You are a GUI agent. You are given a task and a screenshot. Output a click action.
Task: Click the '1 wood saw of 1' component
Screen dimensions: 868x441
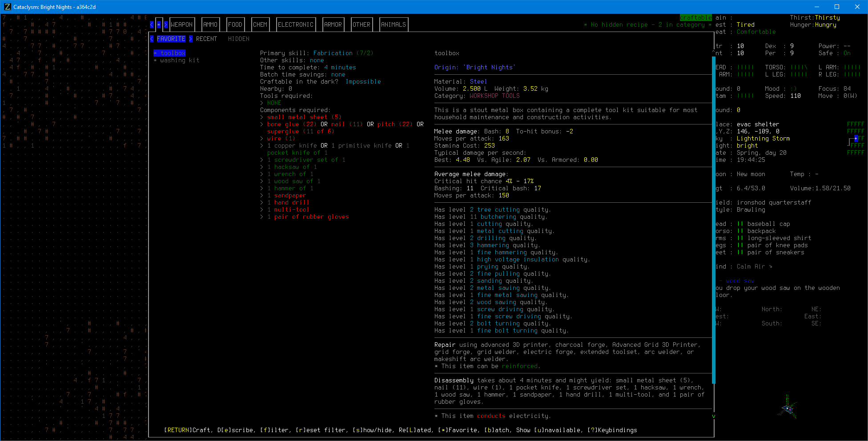coord(294,181)
